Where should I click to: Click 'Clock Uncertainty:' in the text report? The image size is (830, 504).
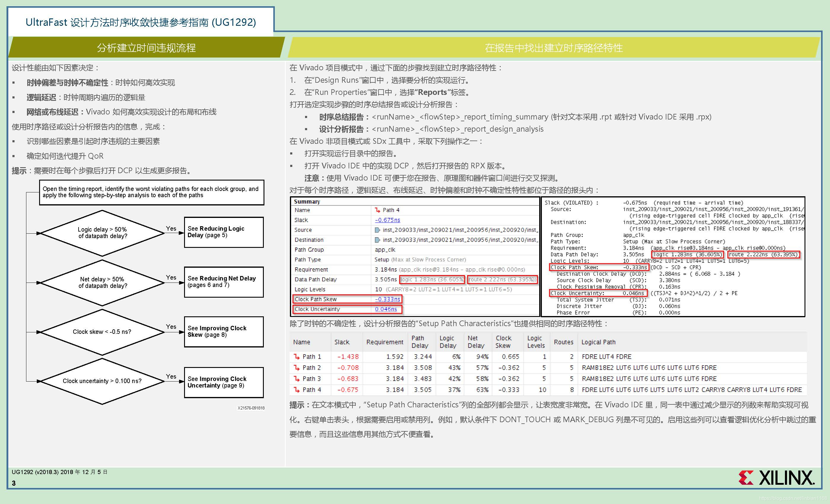(577, 293)
